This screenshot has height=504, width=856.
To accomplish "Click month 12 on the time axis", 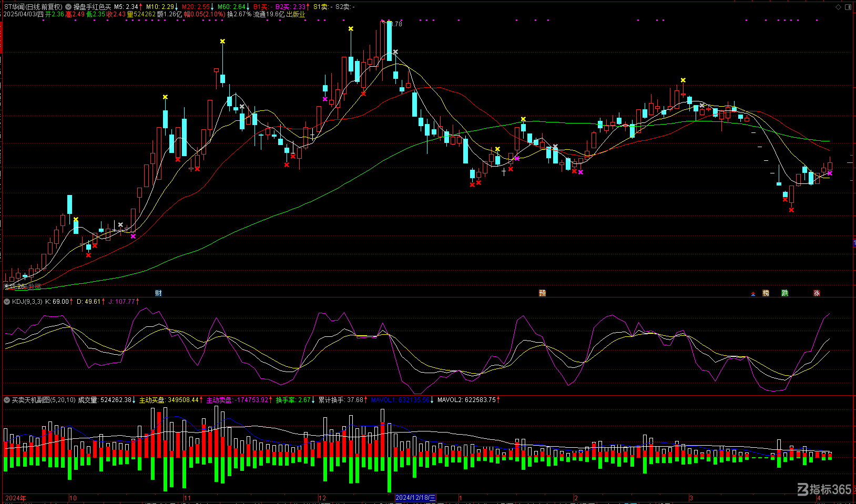I will pos(322,498).
